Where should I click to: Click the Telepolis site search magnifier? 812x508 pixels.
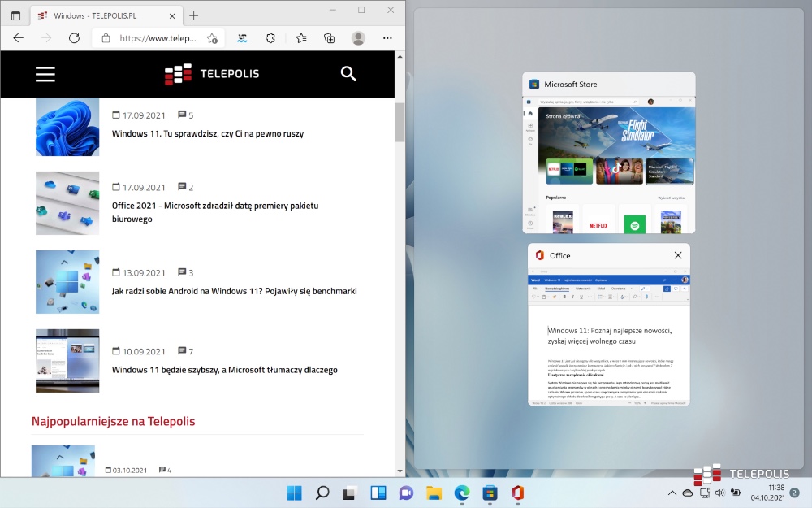coord(348,74)
